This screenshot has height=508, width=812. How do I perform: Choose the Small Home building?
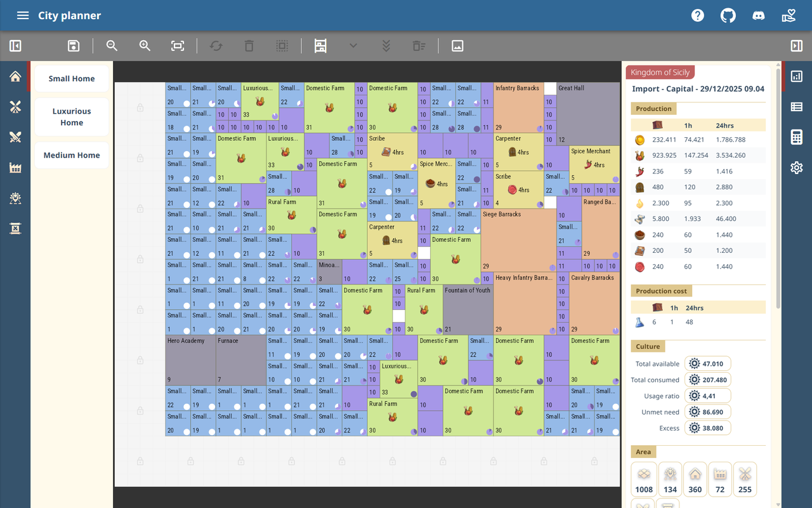coord(72,79)
